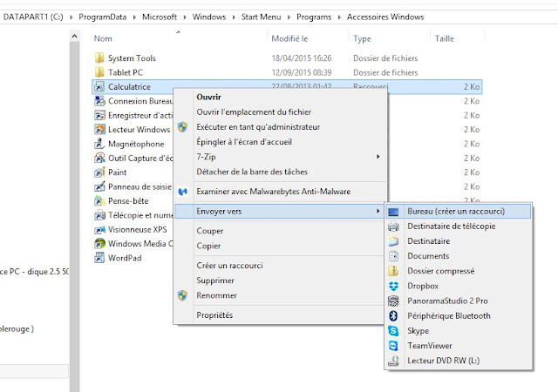Click the Outil Capture d'écran icon
The height and width of the screenshot is (392, 558).
99,158
